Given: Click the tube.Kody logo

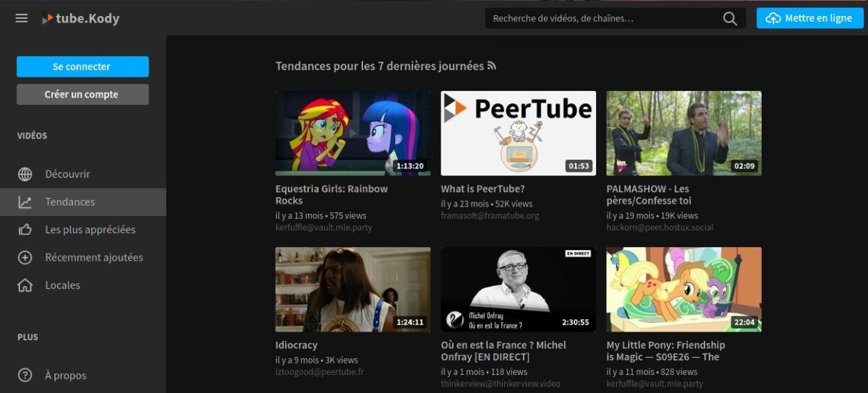Looking at the screenshot, I should 80,18.
